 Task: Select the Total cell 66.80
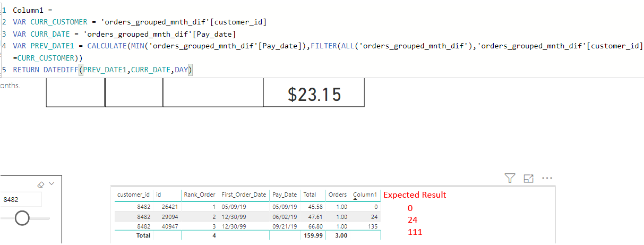[x=316, y=226]
